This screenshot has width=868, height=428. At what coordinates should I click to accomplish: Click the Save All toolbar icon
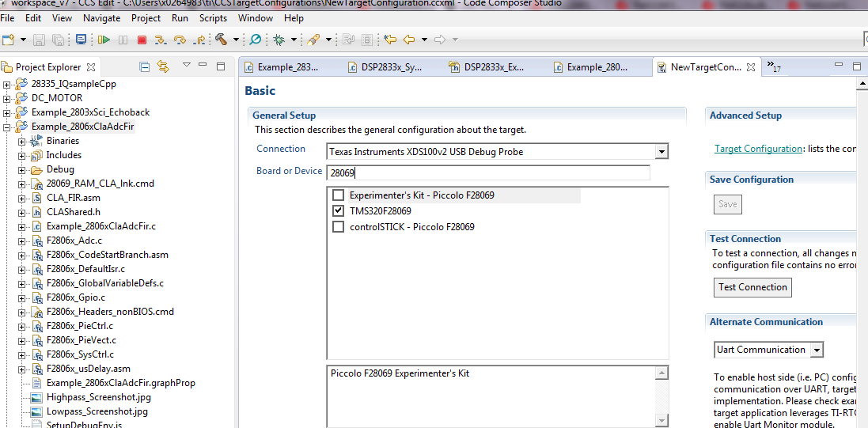[x=58, y=40]
